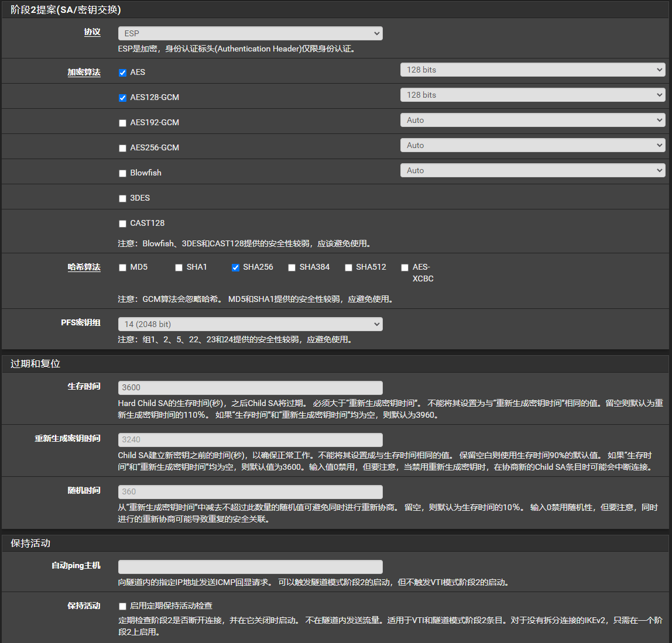
Task: Enable the SHA512 hash checkbox
Action: [348, 267]
